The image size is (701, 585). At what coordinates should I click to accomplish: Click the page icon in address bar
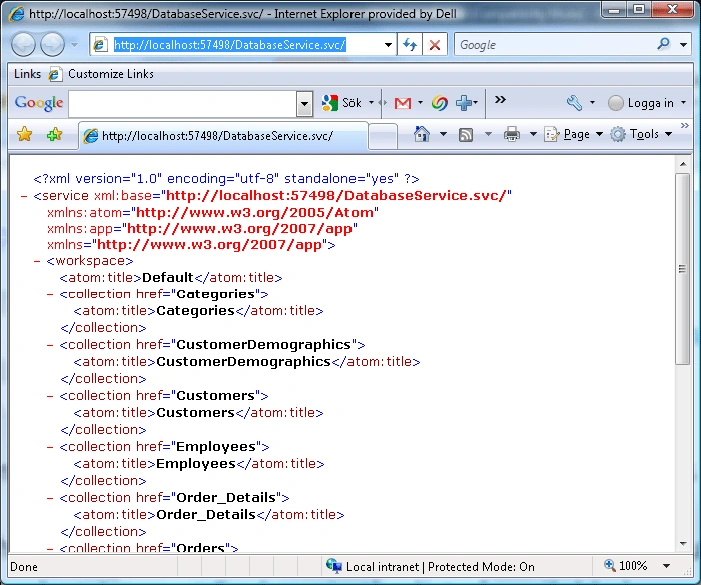click(100, 45)
